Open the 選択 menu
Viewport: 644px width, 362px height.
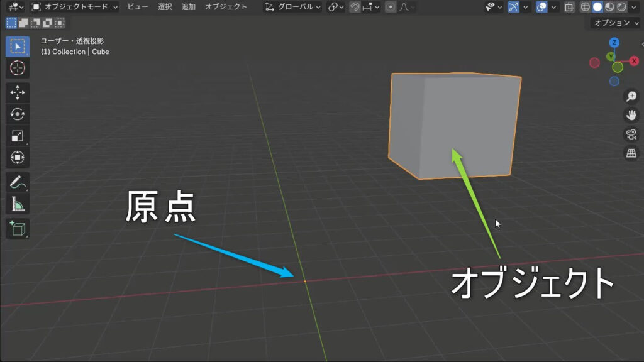[165, 7]
